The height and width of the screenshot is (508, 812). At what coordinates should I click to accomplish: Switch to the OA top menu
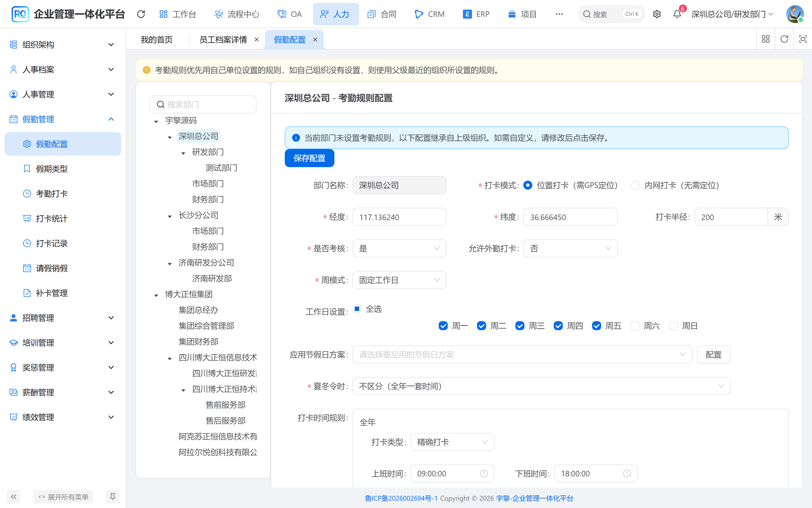(290, 14)
